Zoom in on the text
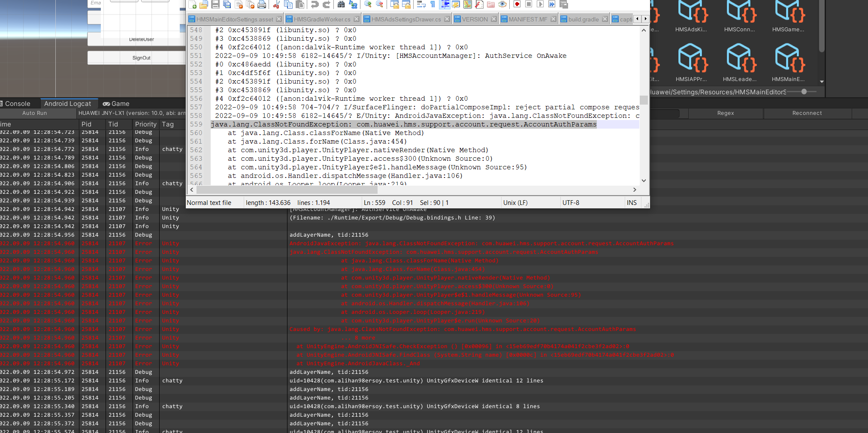This screenshot has height=433, width=868. pyautogui.click(x=367, y=5)
